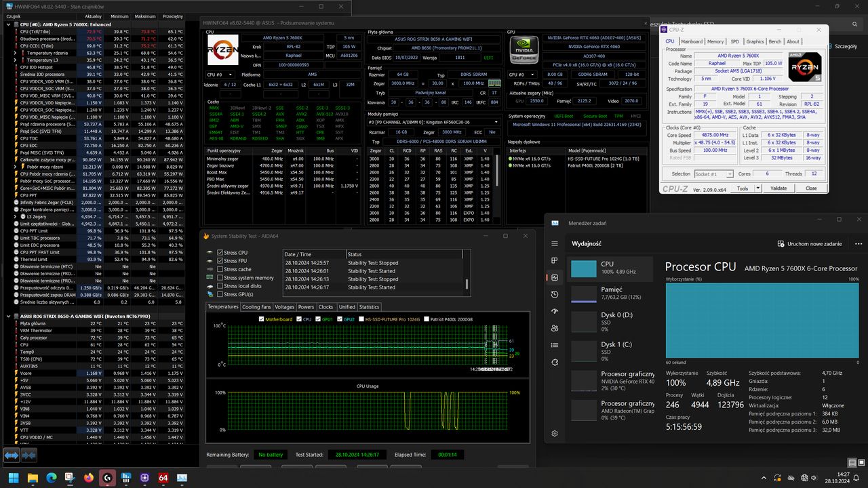Click the CPU-Z Close button

point(811,188)
